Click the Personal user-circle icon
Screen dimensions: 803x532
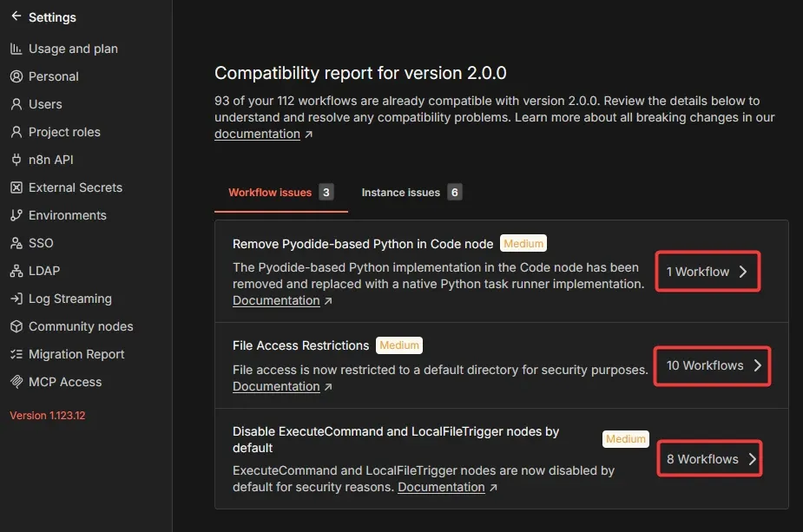pos(16,76)
